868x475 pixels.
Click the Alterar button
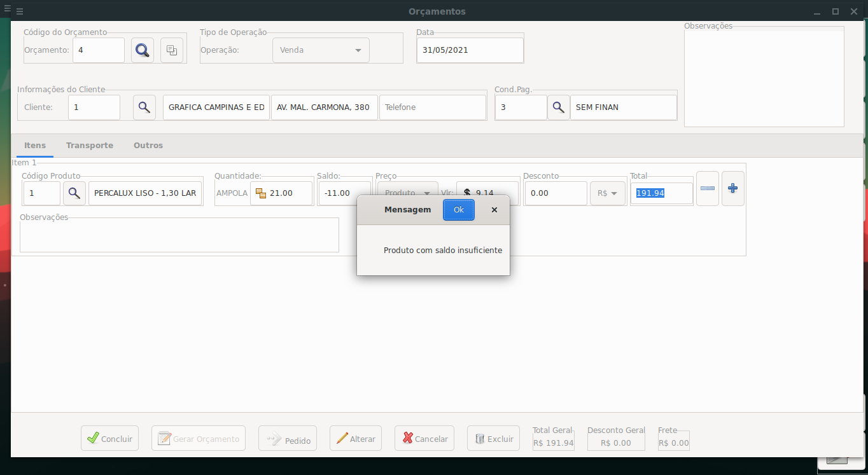356,439
